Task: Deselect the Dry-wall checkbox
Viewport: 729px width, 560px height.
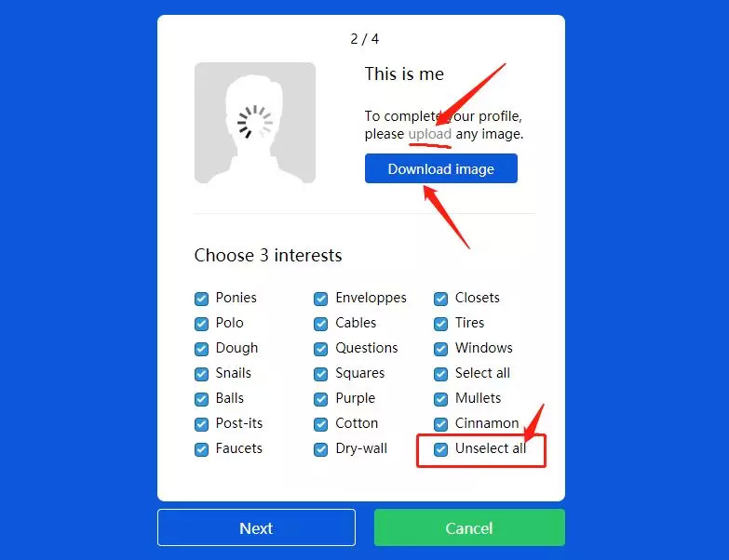Action: (321, 449)
